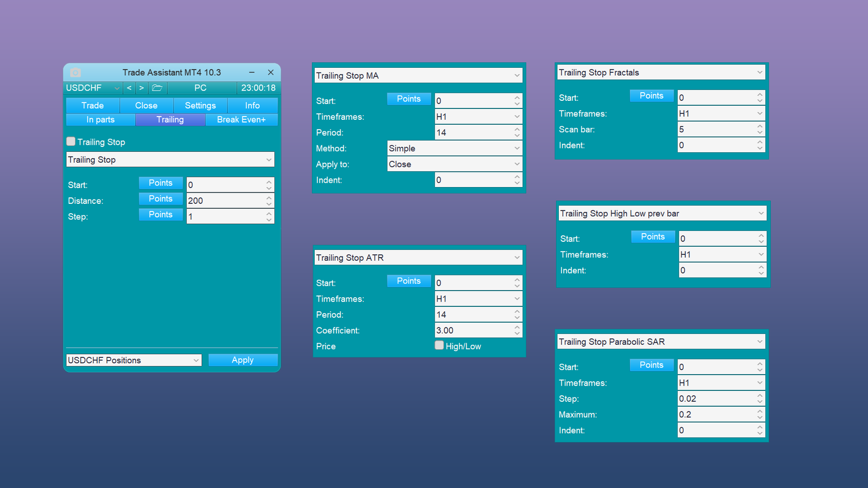
Task: Open Timeframes dropdown in High Low prev bar panel
Action: tap(723, 254)
